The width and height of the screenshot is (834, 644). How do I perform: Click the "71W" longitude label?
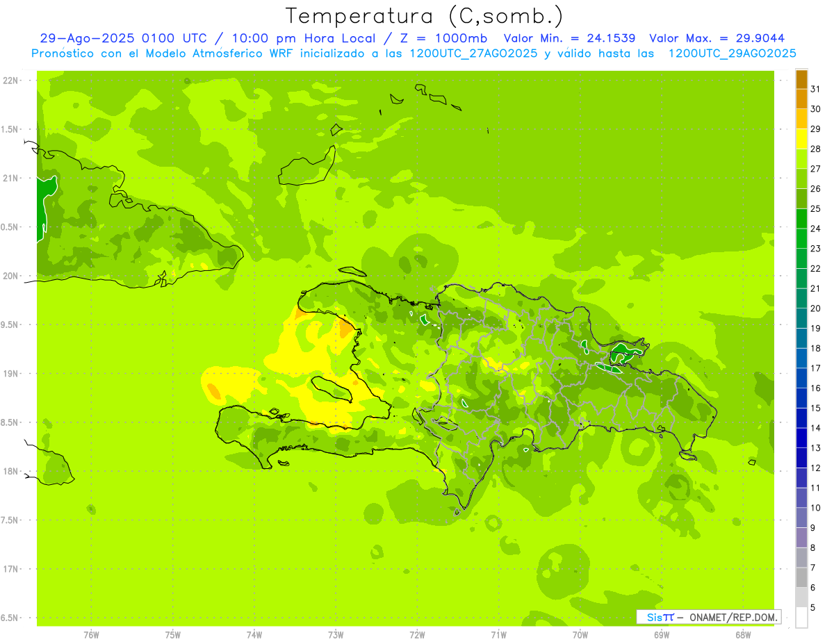498,634
